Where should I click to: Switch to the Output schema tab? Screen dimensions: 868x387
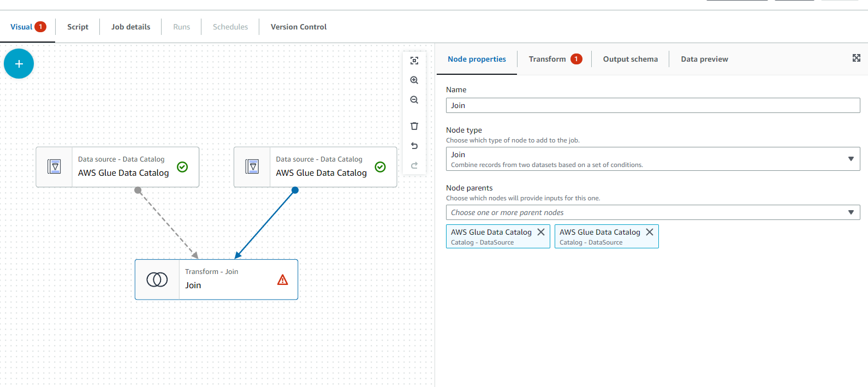tap(630, 59)
